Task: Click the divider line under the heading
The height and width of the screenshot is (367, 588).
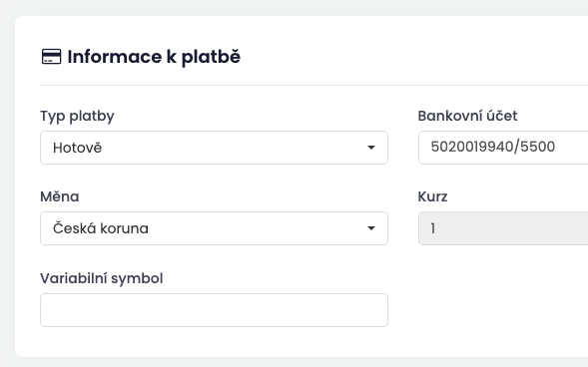Action: pos(313,85)
